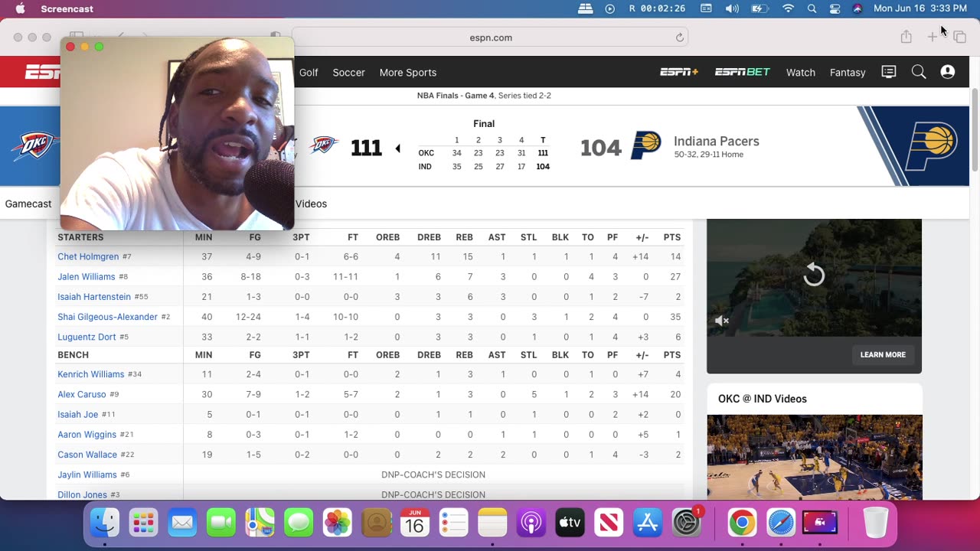Open the Watch link
The width and height of the screenshot is (980, 551).
800,72
